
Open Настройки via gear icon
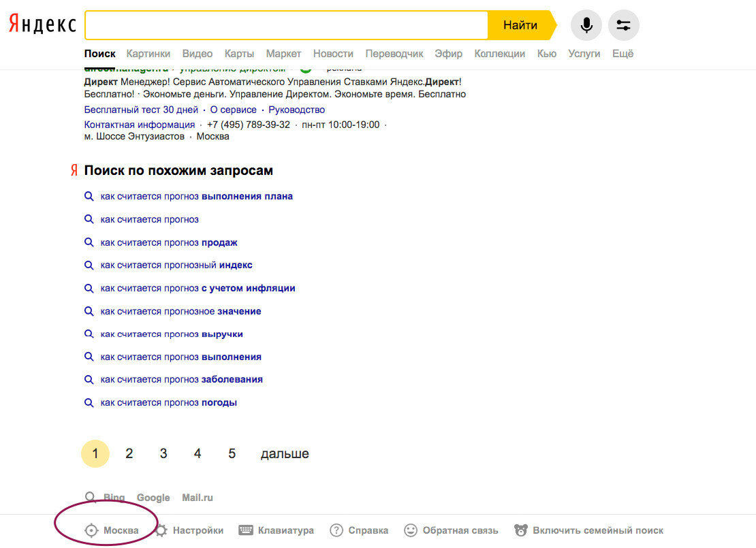point(161,530)
